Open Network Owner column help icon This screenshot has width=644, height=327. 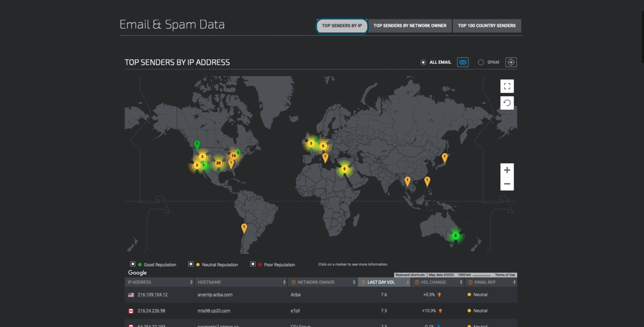click(x=293, y=282)
